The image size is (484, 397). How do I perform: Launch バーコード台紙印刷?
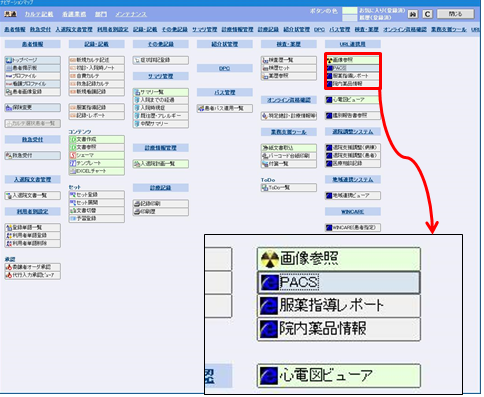pyautogui.click(x=289, y=156)
